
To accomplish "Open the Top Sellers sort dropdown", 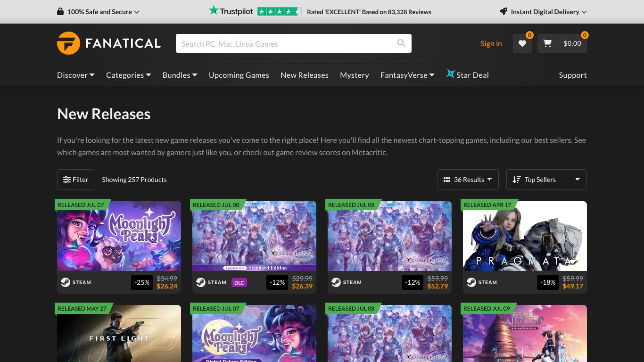I will coord(546,180).
